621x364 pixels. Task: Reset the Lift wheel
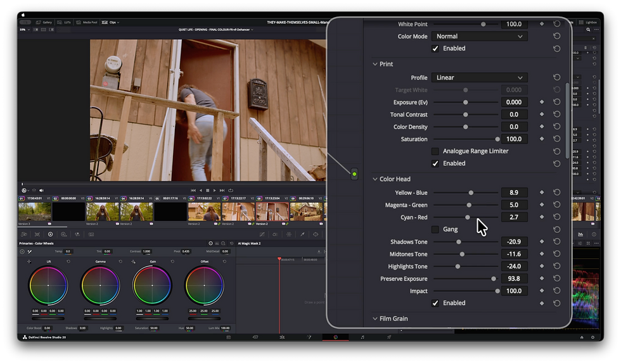click(68, 261)
